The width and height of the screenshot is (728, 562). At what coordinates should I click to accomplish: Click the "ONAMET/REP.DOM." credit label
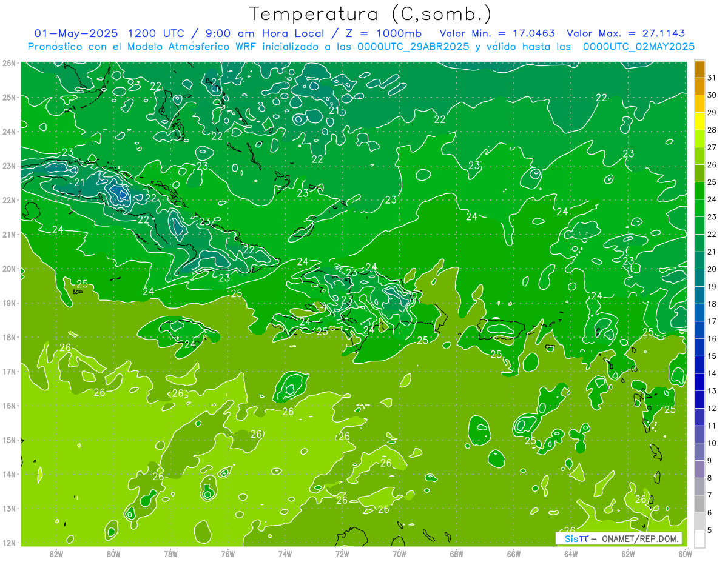pos(639,538)
